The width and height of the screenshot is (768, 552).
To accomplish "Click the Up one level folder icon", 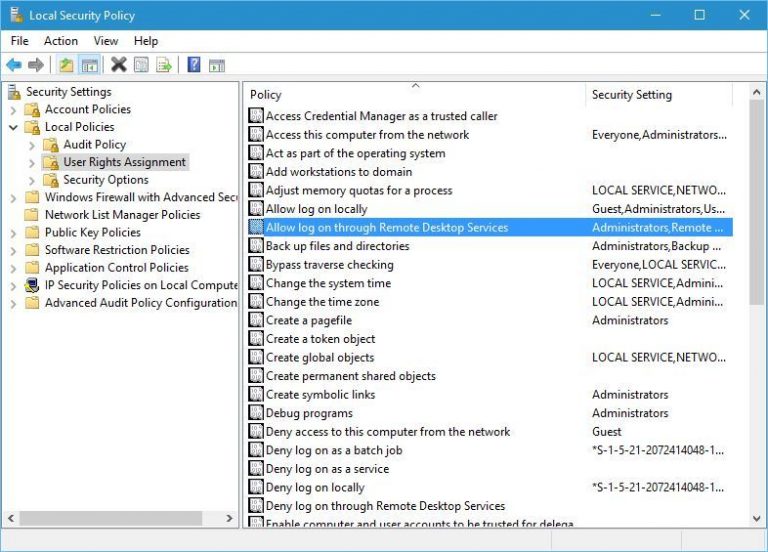I will (66, 65).
